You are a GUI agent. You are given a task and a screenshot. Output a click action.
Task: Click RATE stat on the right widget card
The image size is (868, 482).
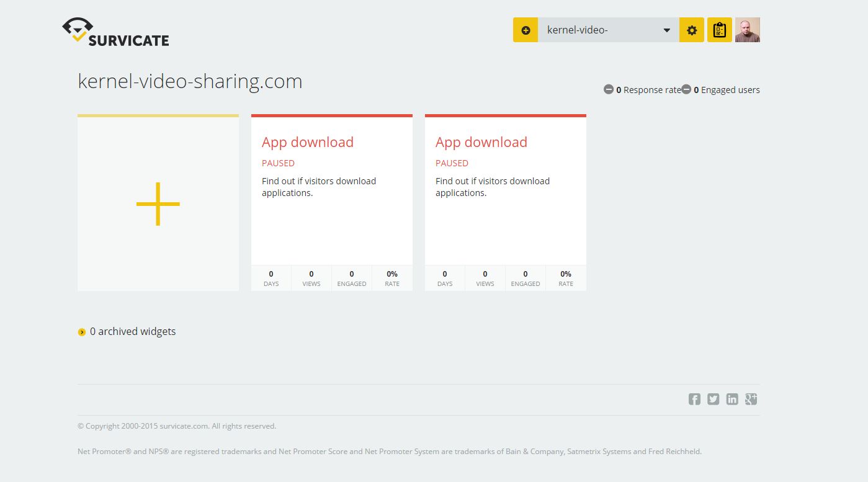tap(566, 278)
